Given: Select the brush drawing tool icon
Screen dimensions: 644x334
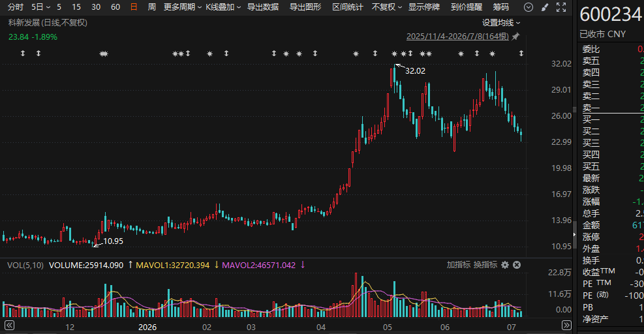Looking at the screenshot, I should click(545, 7).
